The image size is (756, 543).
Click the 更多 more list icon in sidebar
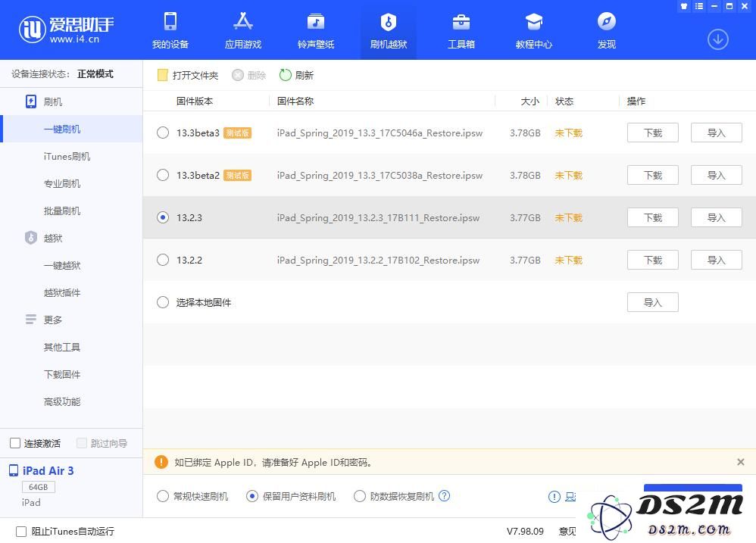pos(31,320)
